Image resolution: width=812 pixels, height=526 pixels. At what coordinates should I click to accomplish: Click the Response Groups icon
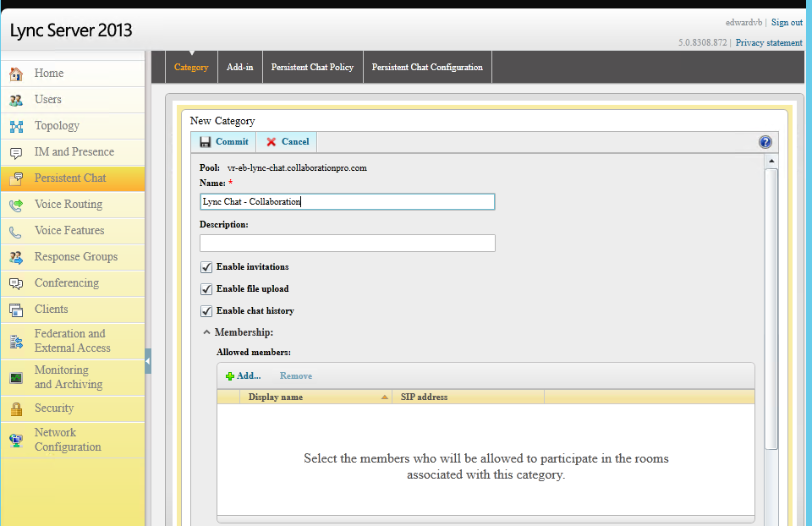pos(16,257)
